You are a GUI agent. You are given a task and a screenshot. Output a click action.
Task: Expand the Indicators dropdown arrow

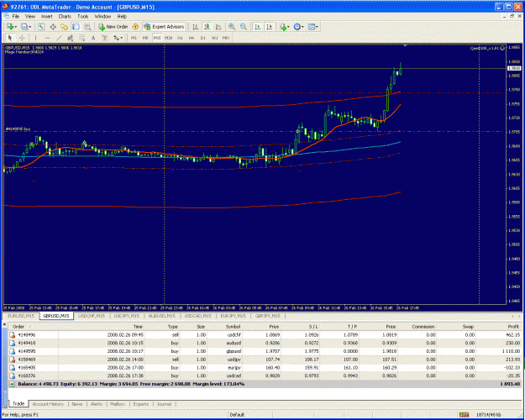point(288,27)
